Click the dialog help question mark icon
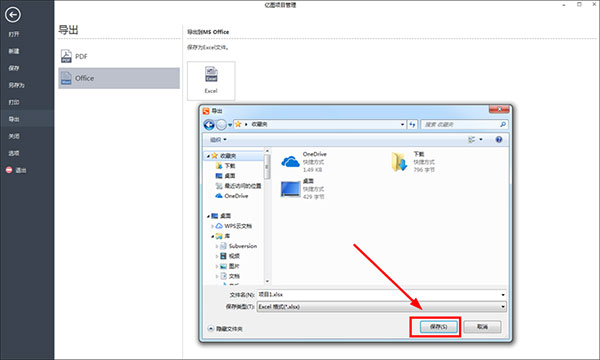 499,140
